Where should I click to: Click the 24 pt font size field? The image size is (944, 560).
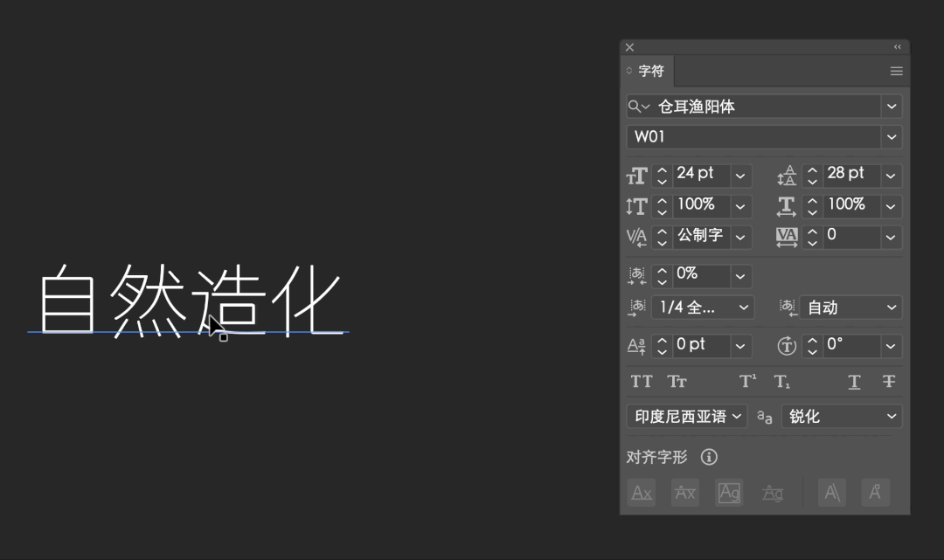[701, 175]
